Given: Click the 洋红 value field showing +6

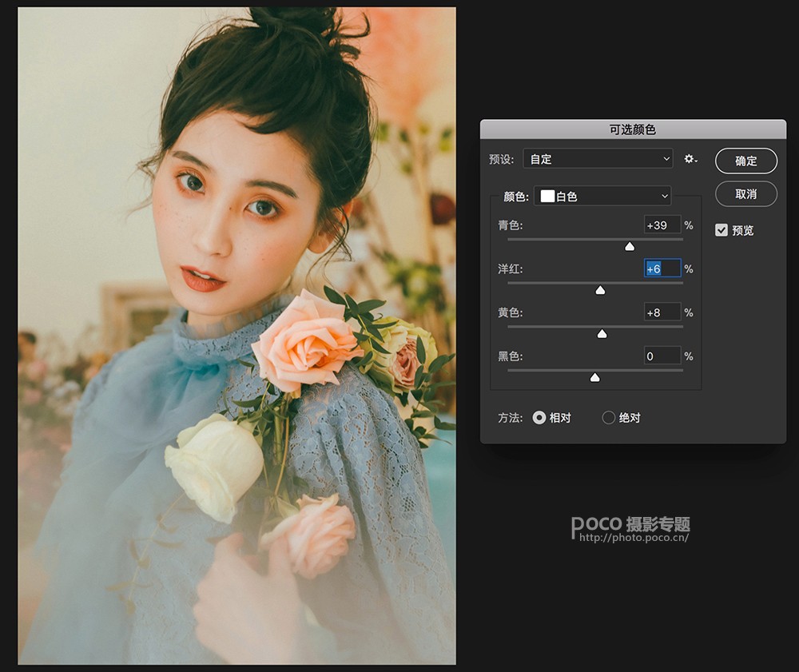Looking at the screenshot, I should (662, 268).
